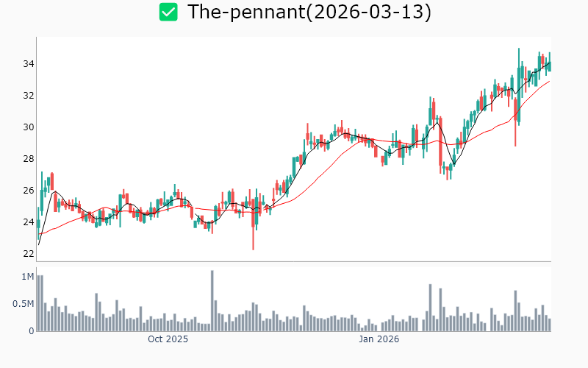
Task: Click the '0.5M' volume axis label
Action: point(24,304)
